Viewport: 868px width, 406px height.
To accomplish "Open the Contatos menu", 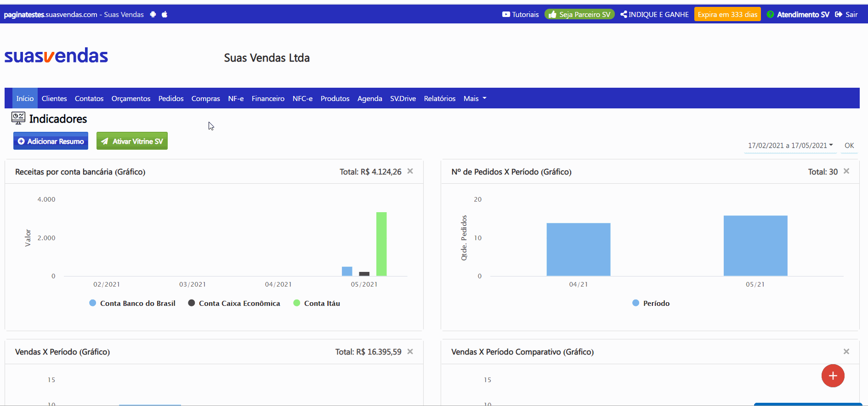I will tap(89, 98).
